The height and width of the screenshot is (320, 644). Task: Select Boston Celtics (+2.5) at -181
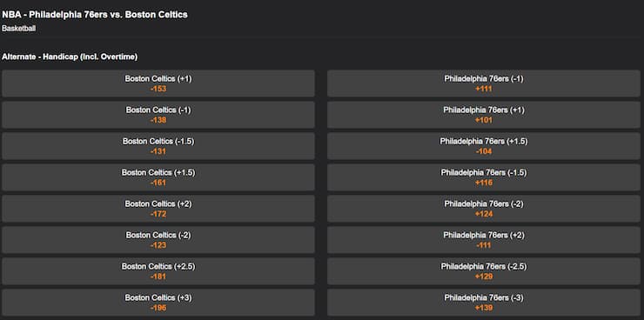tap(158, 271)
